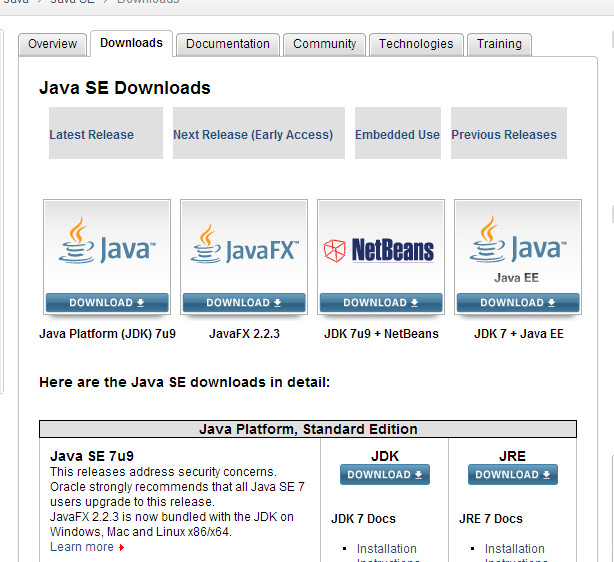Jump to Latest Release section

[x=91, y=135]
